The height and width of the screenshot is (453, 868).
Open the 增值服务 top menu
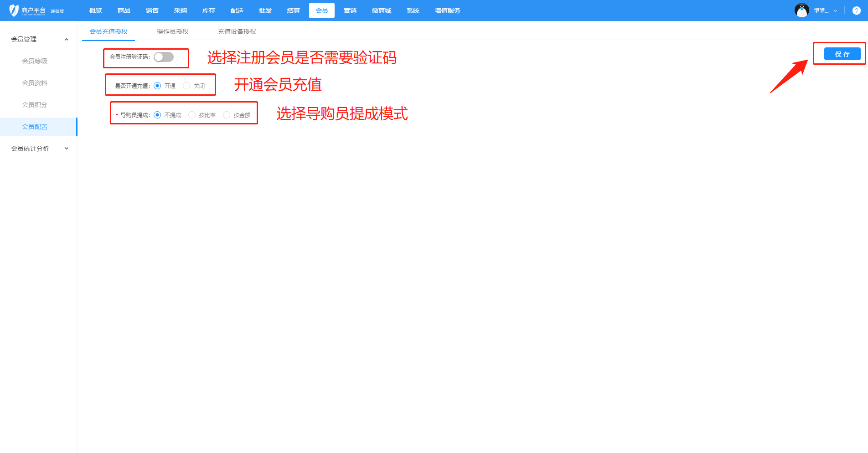pyautogui.click(x=447, y=10)
